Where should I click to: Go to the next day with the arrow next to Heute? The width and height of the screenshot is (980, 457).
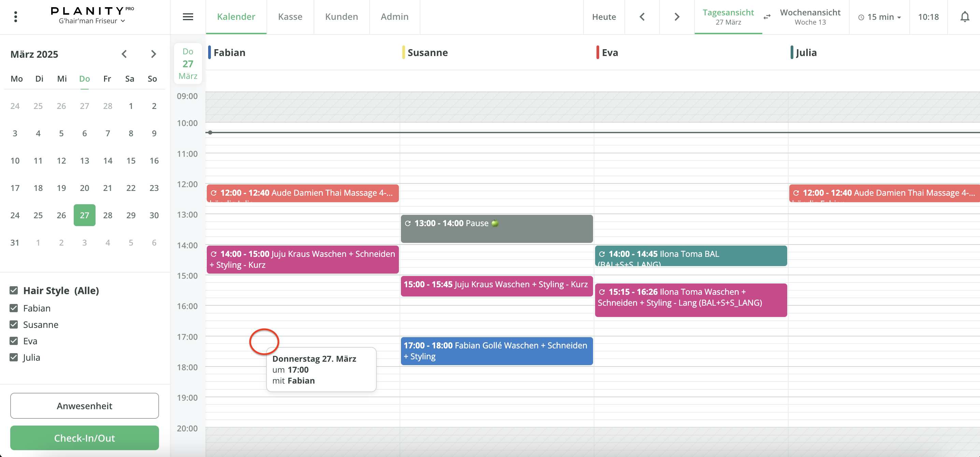click(677, 17)
